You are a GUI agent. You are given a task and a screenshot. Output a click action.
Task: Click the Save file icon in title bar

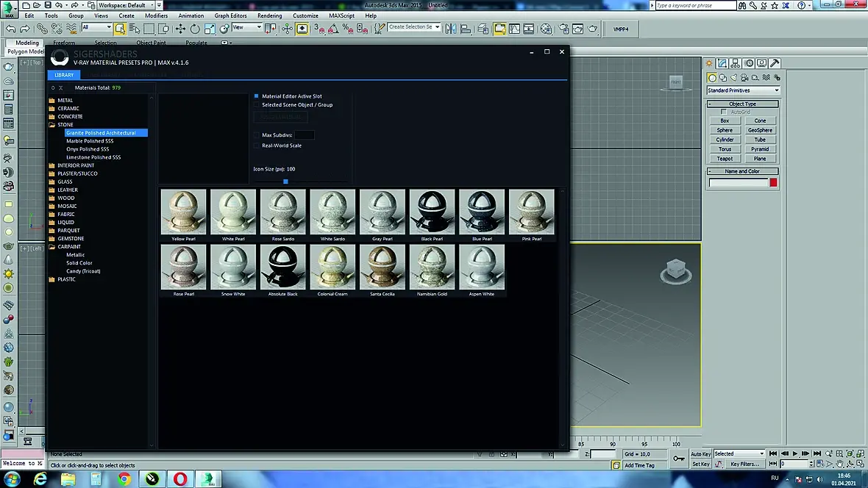click(x=48, y=5)
